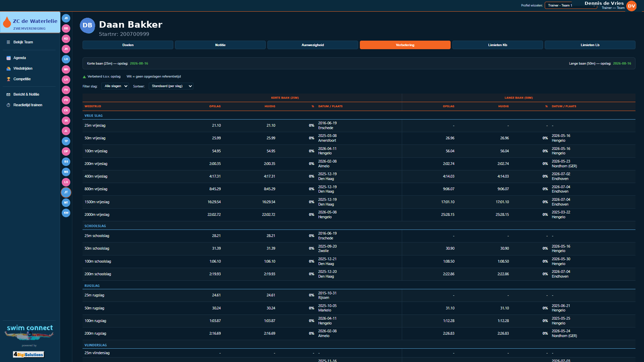Screen dimensions: 644x362
Task: Go to the Aanwezigheid tab
Action: (313, 45)
